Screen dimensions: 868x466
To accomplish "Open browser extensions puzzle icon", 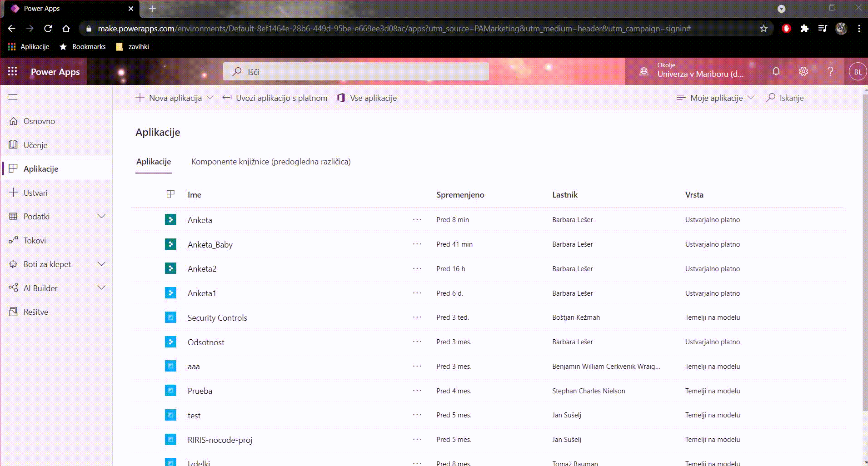I will 804,29.
